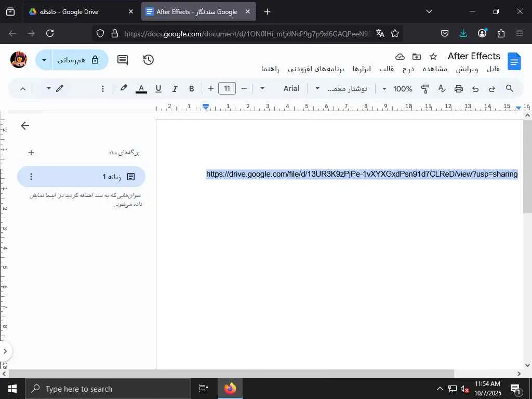Bookmark this page star
The height and width of the screenshot is (399, 532).
pos(395,33)
